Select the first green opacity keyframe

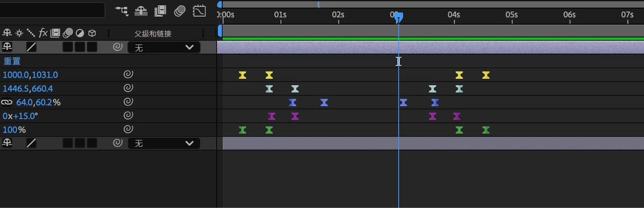coord(243,130)
